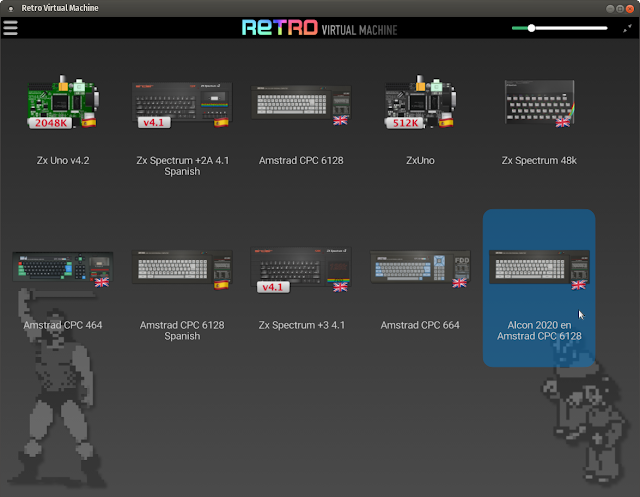Select the Zx Spectrum +3 4.1 machine image

pos(301,269)
